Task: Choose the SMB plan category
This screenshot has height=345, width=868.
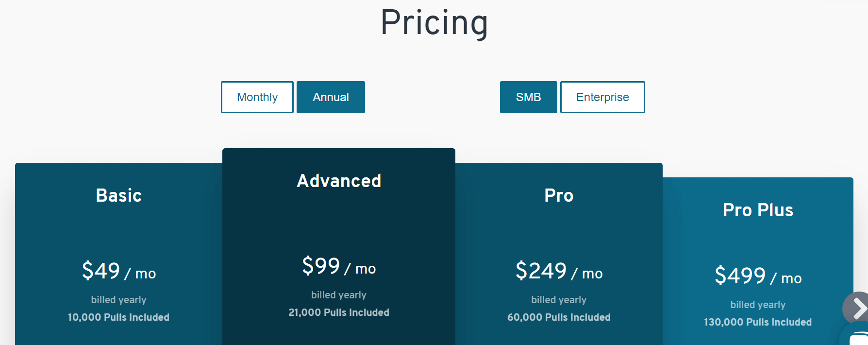Action: (529, 97)
